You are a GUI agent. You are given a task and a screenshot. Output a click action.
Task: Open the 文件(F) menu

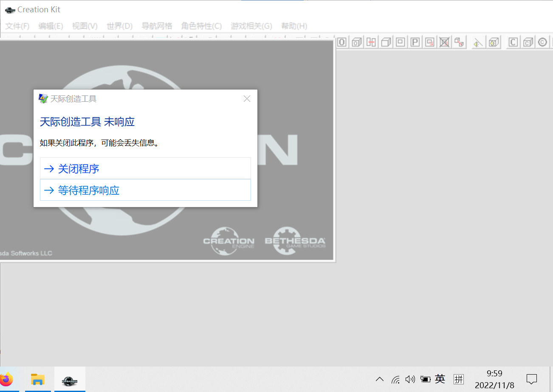[x=17, y=26]
